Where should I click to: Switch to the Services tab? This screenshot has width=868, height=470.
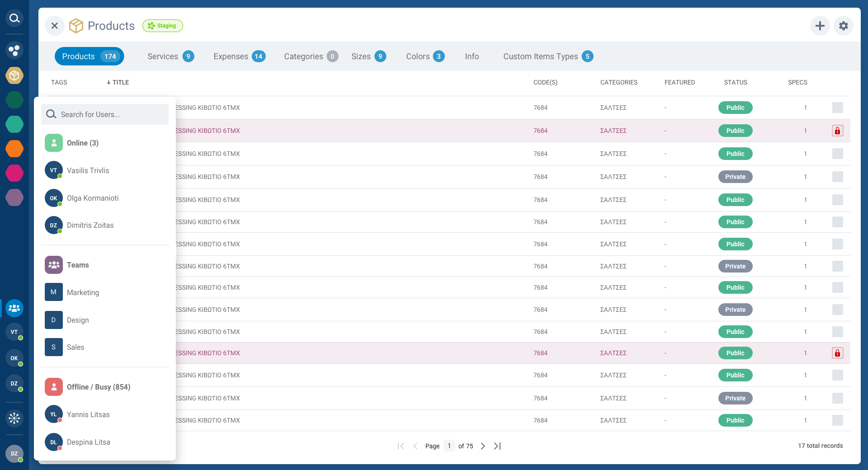coord(170,56)
